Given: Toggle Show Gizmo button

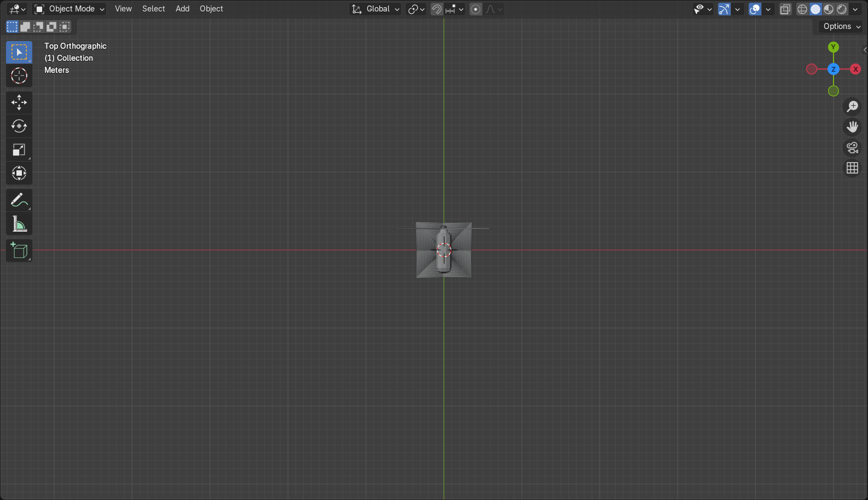Looking at the screenshot, I should tap(724, 9).
